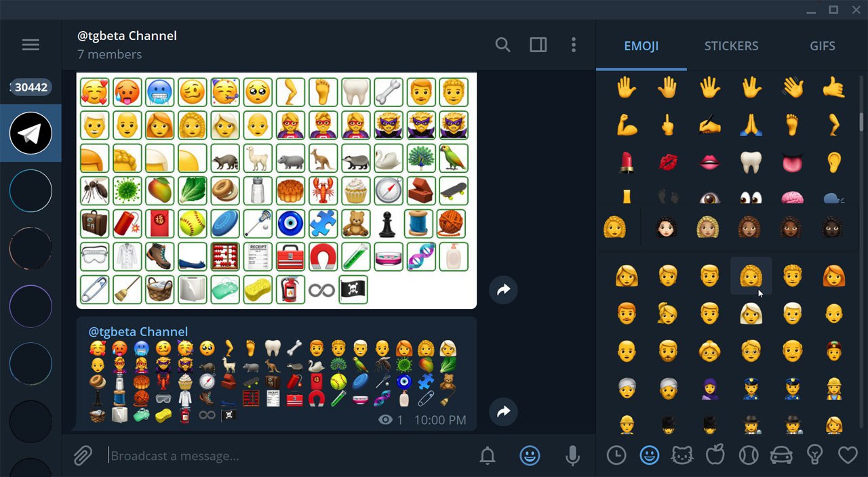Viewport: 868px width, 477px height.
Task: Jump to food apple emoji category
Action: [x=715, y=455]
